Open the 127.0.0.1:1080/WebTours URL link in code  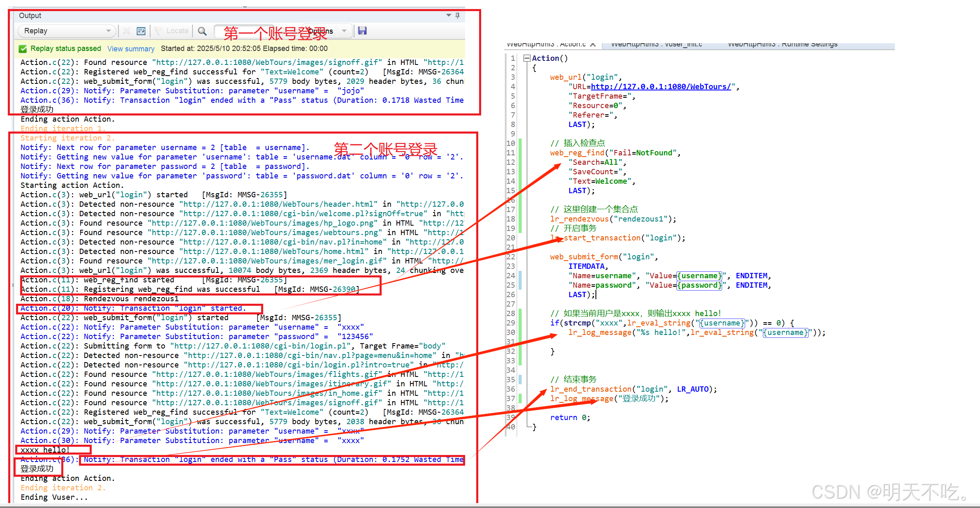[660, 87]
